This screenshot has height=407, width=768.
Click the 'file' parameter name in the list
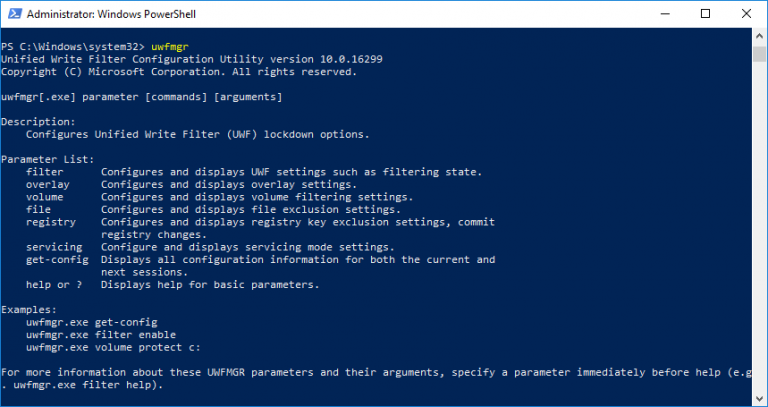pos(39,209)
